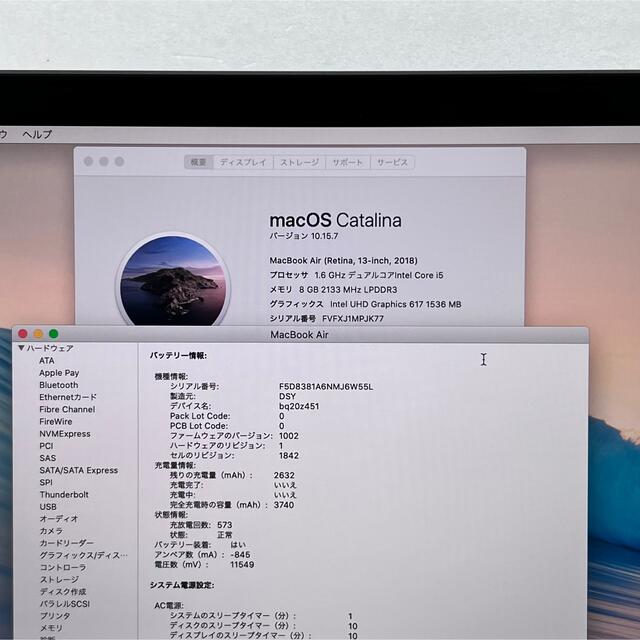640x640 pixels.
Task: Select Bluetooth in the sidebar
Action: tap(58, 385)
